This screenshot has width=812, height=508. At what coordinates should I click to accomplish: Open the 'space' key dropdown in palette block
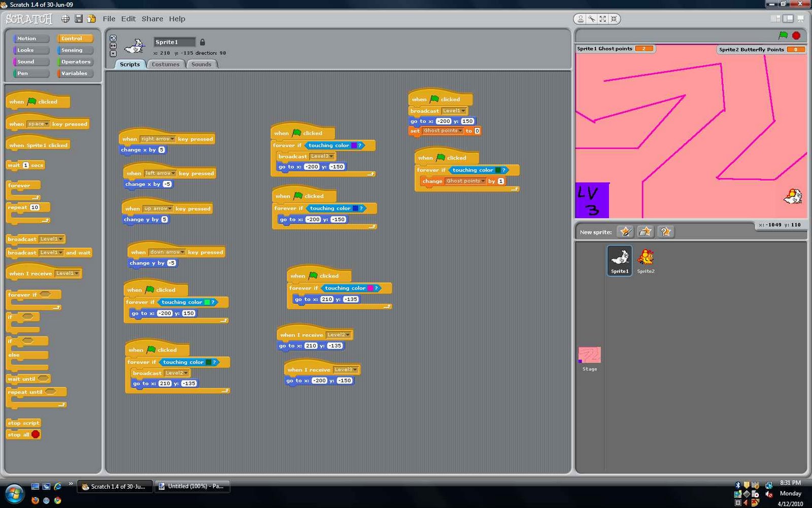38,124
